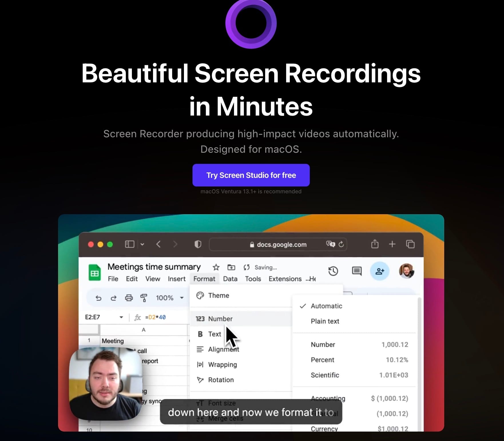This screenshot has width=504, height=441.
Task: Click the paint format icon
Action: tap(144, 298)
